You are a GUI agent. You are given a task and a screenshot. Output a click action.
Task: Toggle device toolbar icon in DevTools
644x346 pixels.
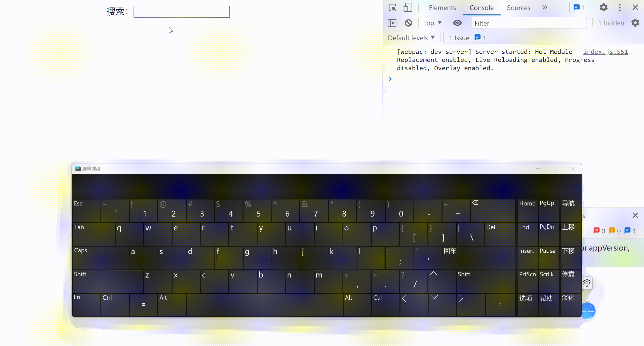tap(408, 8)
